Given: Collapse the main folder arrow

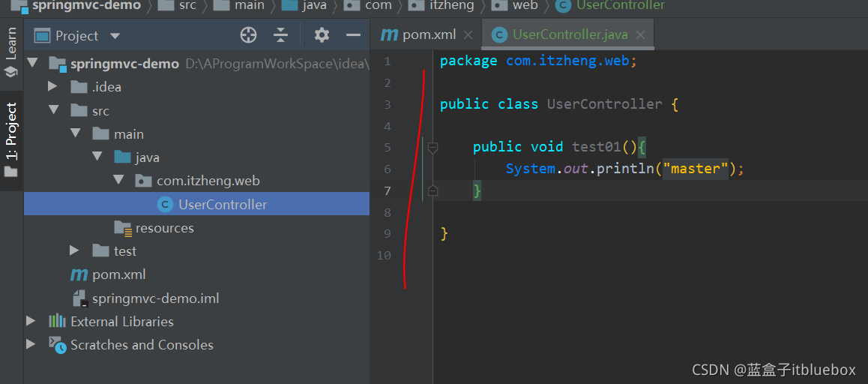Looking at the screenshot, I should (x=75, y=133).
